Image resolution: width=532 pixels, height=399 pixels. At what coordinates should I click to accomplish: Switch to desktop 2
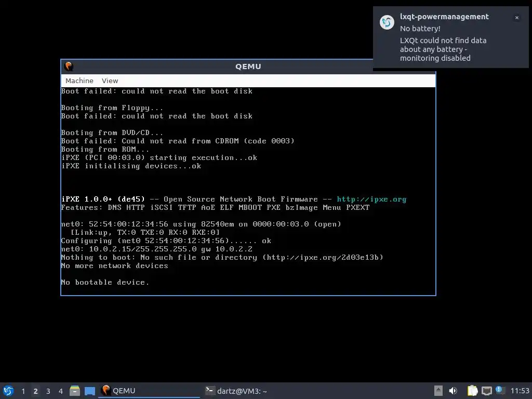[36, 391]
